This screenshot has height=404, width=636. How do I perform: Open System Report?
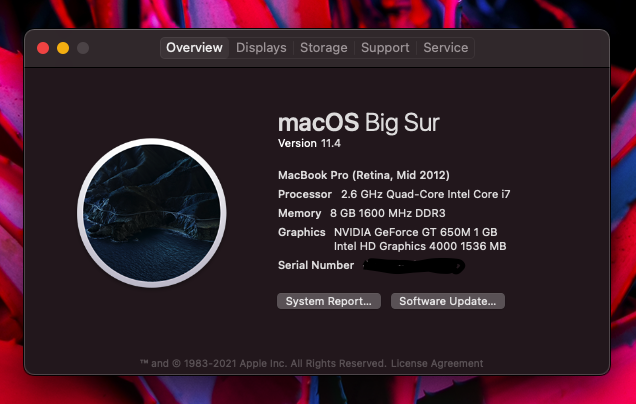click(329, 301)
